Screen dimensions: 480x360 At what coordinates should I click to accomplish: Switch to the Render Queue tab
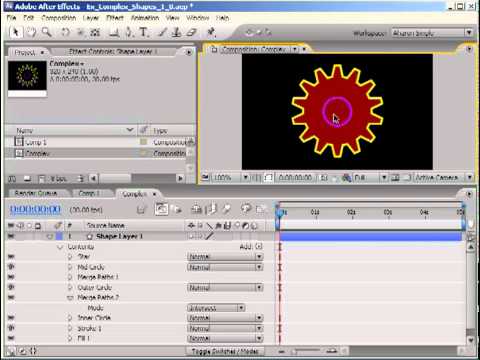(36, 193)
